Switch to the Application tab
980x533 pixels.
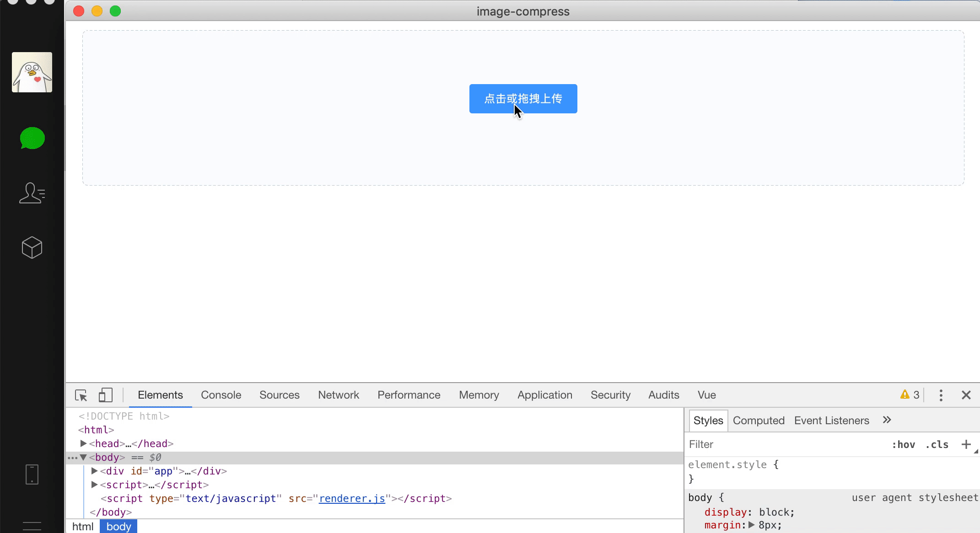pyautogui.click(x=545, y=395)
